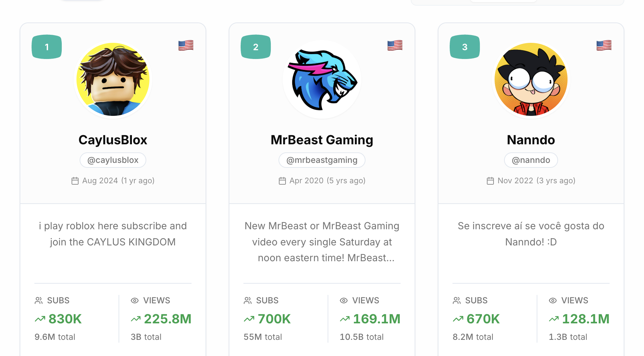
Task: Click the SUBS person icon under CaylusBlox
Action: coord(38,301)
